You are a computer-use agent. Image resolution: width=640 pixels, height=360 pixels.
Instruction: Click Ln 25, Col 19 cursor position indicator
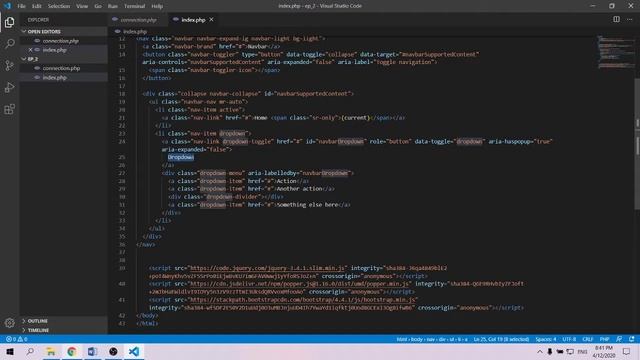coord(501,339)
